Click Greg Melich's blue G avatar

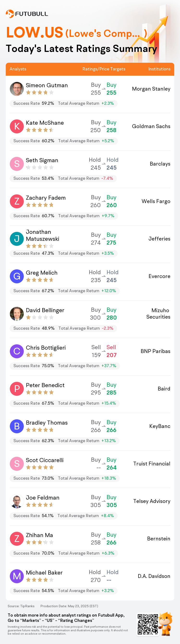pos(17,276)
